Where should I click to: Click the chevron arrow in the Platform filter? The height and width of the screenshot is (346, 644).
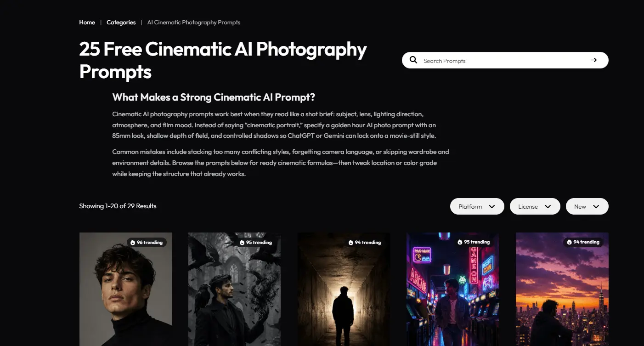[x=492, y=207]
